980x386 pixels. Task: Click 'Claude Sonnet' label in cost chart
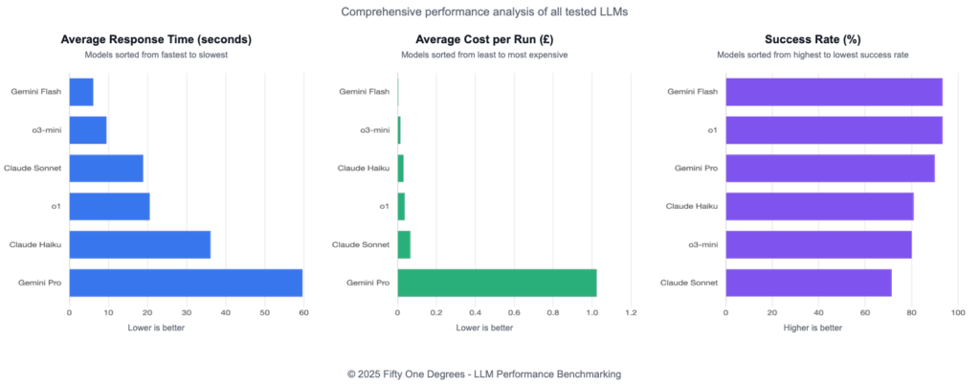361,244
